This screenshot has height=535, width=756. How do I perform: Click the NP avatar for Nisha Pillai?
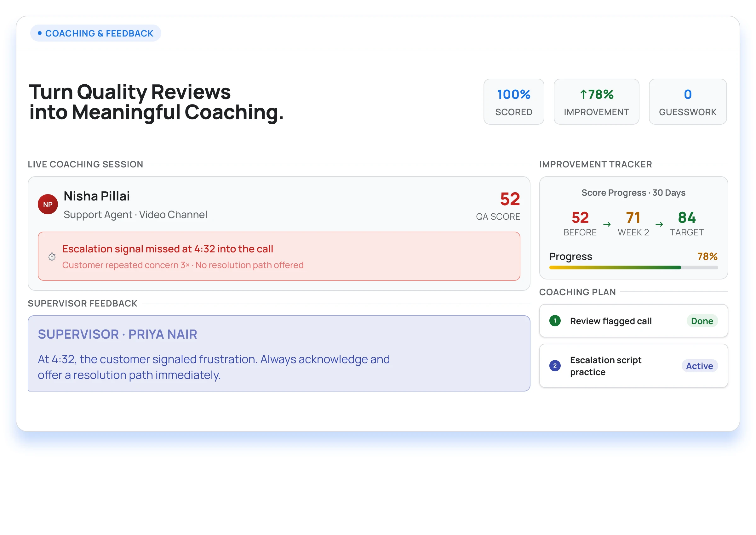48,204
